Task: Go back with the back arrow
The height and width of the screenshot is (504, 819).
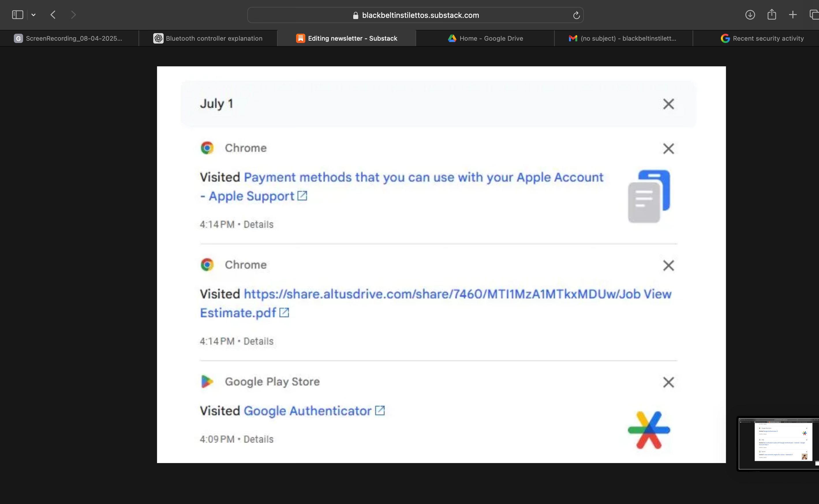Action: (x=53, y=15)
